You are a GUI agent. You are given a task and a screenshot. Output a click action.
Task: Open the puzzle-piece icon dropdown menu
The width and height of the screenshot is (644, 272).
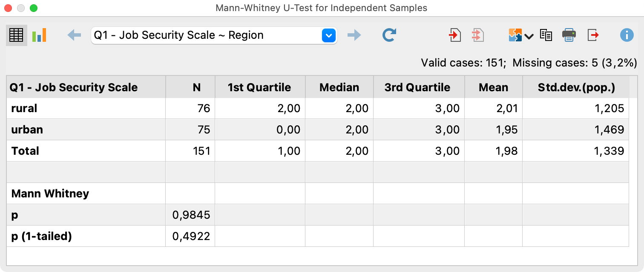tap(520, 35)
